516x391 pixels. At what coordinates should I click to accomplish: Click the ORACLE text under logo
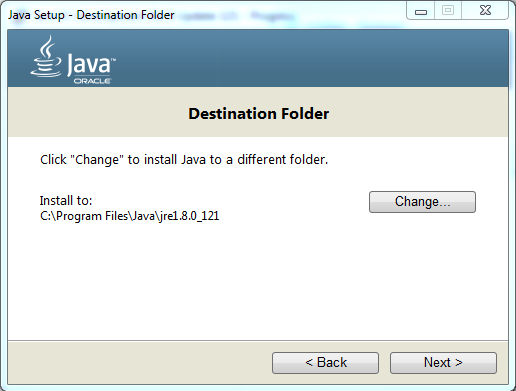point(92,81)
